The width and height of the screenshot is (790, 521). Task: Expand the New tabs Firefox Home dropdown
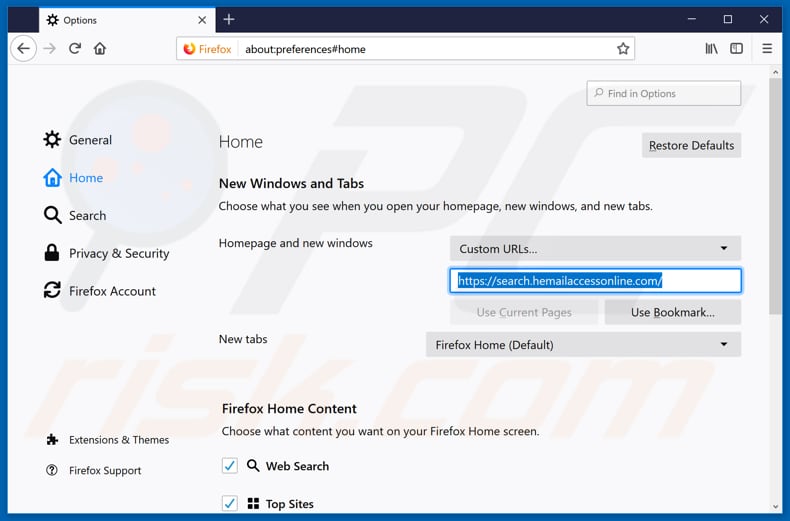pyautogui.click(x=583, y=345)
